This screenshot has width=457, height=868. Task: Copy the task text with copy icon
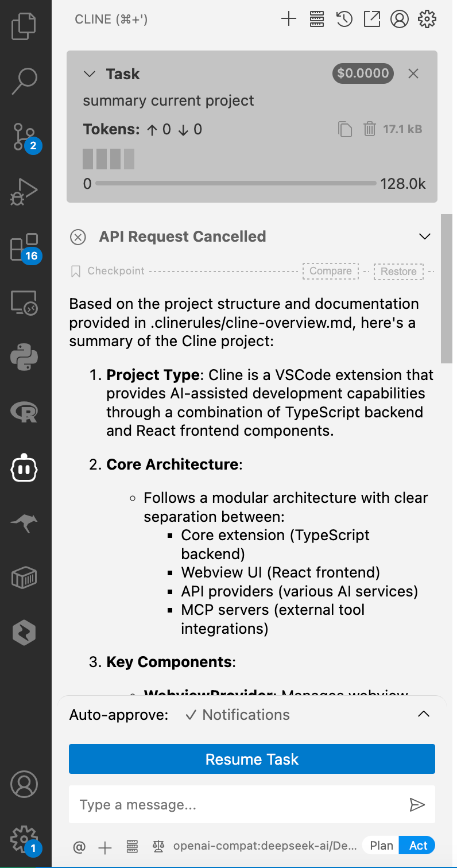click(x=345, y=129)
